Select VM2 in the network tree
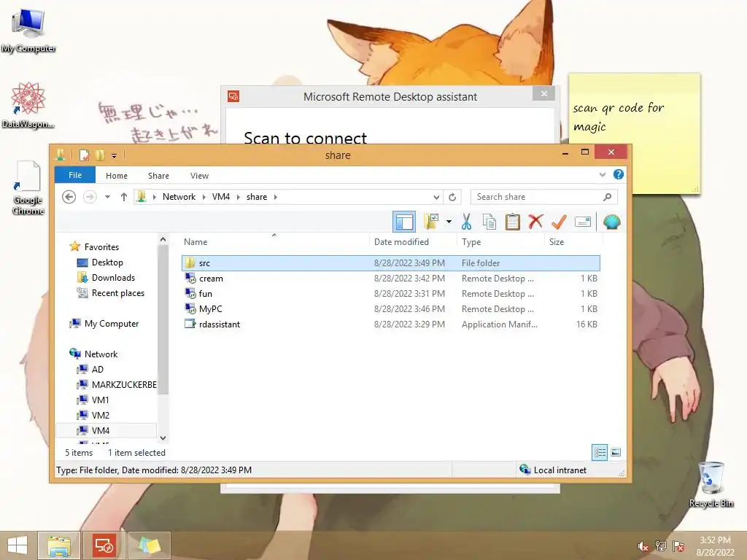Screen dimensions: 747x560 93,415
